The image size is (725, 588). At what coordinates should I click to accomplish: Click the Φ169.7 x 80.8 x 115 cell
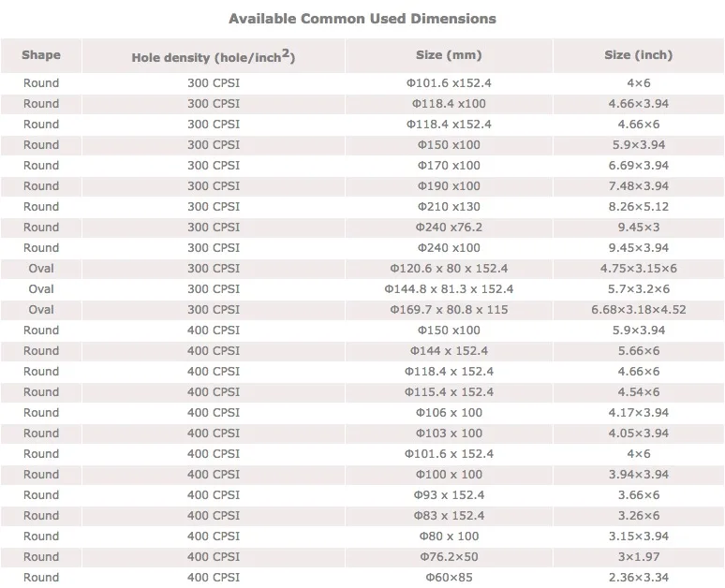coord(449,310)
